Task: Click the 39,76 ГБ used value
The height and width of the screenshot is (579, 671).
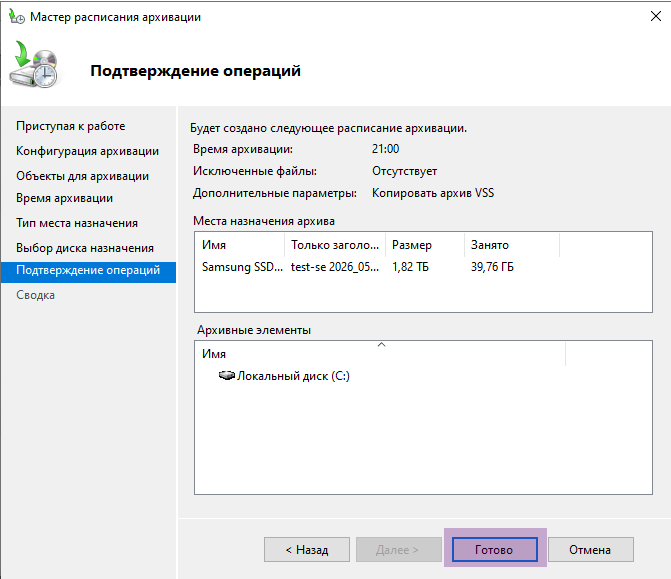Action: (x=492, y=267)
